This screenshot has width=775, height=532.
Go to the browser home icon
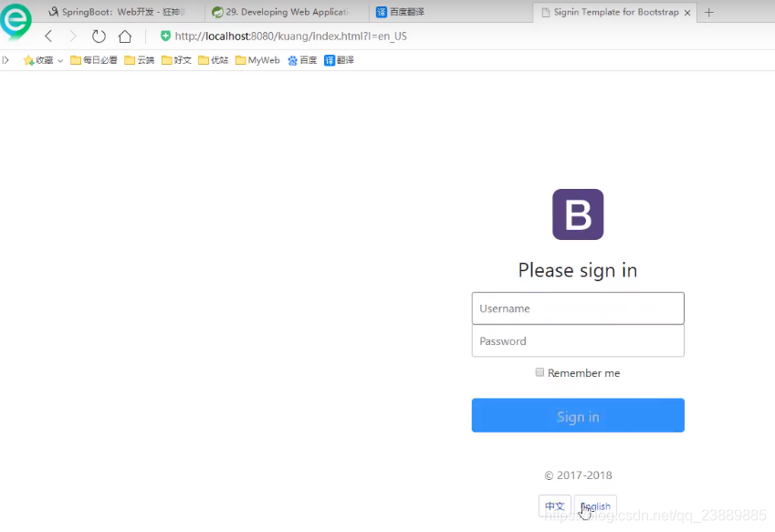(x=125, y=37)
